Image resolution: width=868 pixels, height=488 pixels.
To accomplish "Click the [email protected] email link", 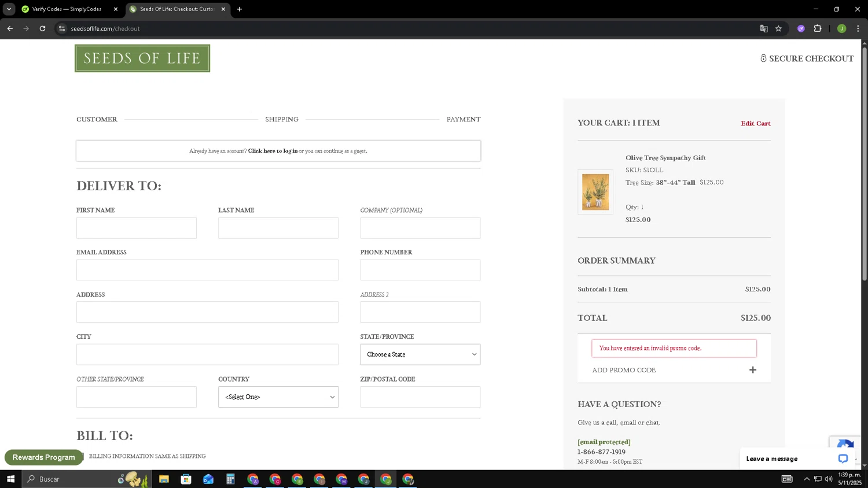I will click(x=604, y=442).
